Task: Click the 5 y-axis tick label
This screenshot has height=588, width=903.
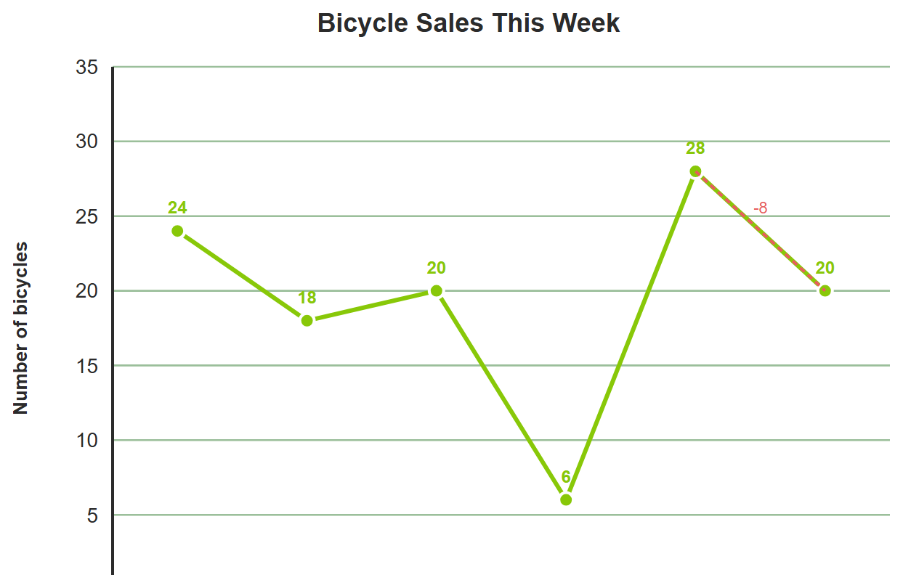Action: [92, 515]
